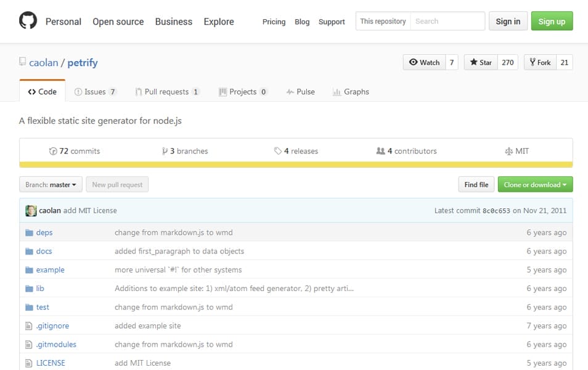The image size is (588, 370).
Task: Open the Clone or download dropdown
Action: (x=535, y=184)
